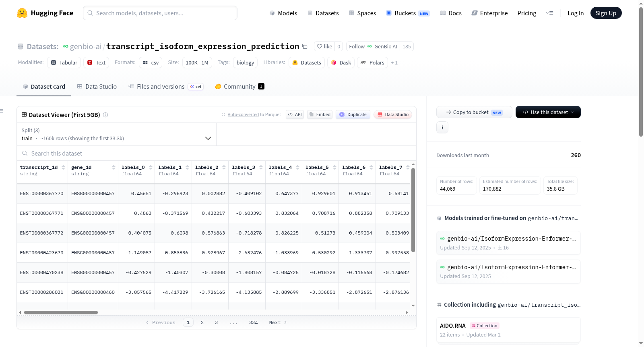
Task: Expand the Use this dataset dropdown
Action: pyautogui.click(x=548, y=112)
